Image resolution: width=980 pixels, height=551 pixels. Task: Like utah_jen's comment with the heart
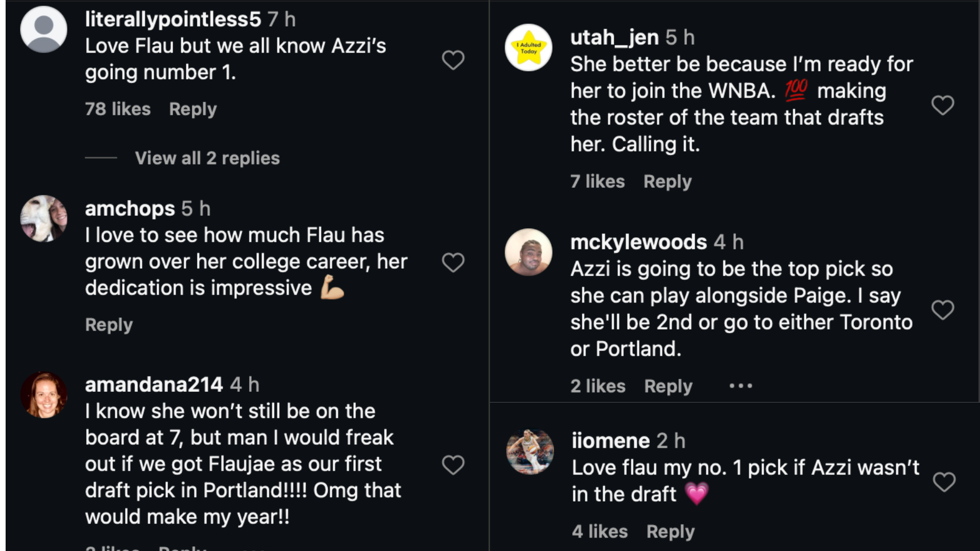pyautogui.click(x=942, y=106)
